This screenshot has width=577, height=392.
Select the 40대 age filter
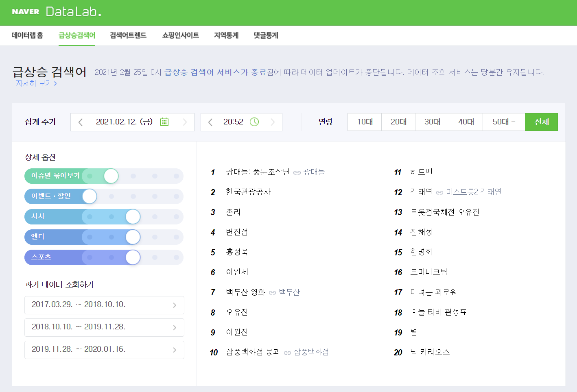[x=466, y=122]
